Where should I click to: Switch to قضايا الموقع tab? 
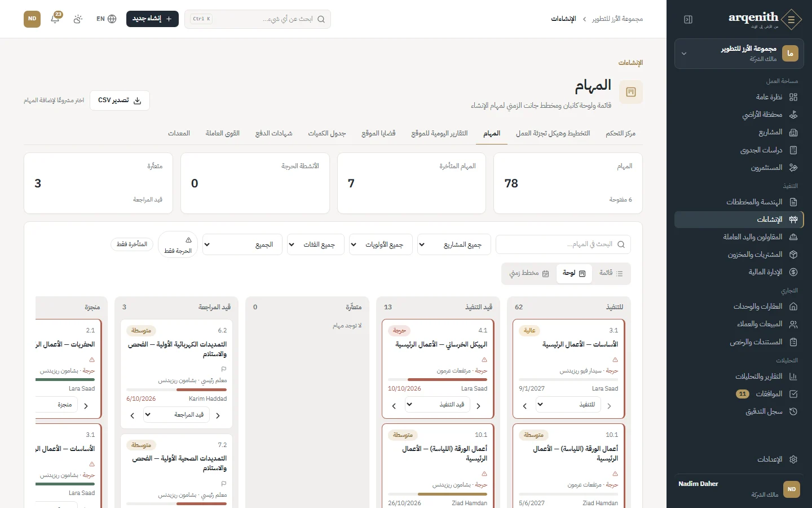[x=378, y=133]
